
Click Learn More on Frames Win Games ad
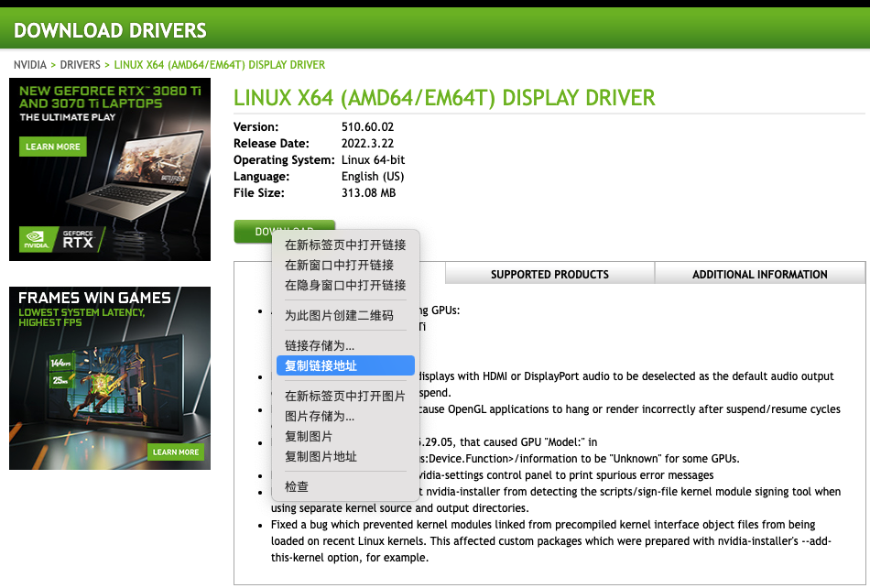pos(176,452)
